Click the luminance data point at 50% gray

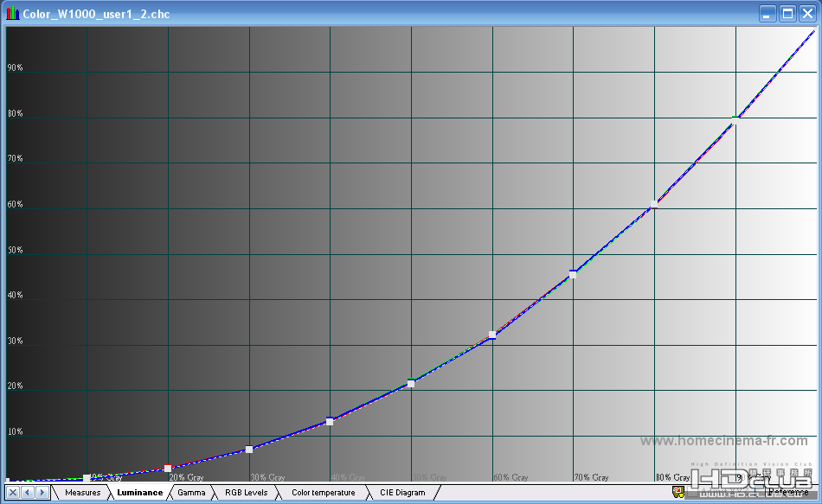(x=411, y=384)
